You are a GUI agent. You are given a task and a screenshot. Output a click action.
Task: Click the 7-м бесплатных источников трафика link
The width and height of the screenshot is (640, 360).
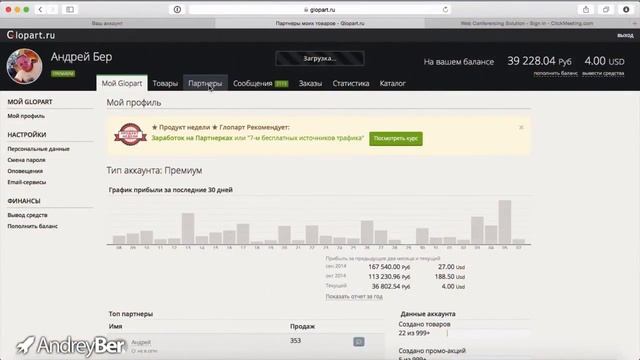coord(305,138)
